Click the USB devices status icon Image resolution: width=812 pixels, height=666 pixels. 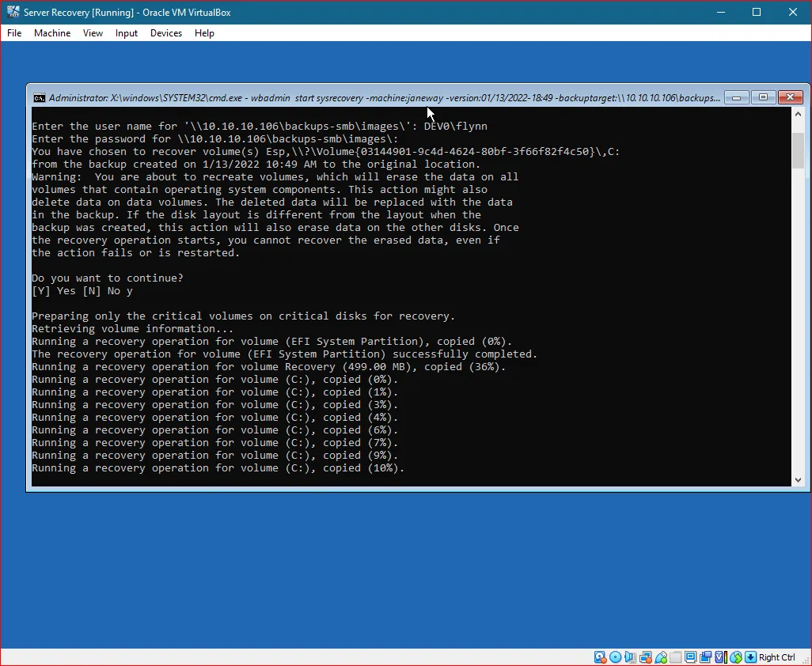coord(660,657)
